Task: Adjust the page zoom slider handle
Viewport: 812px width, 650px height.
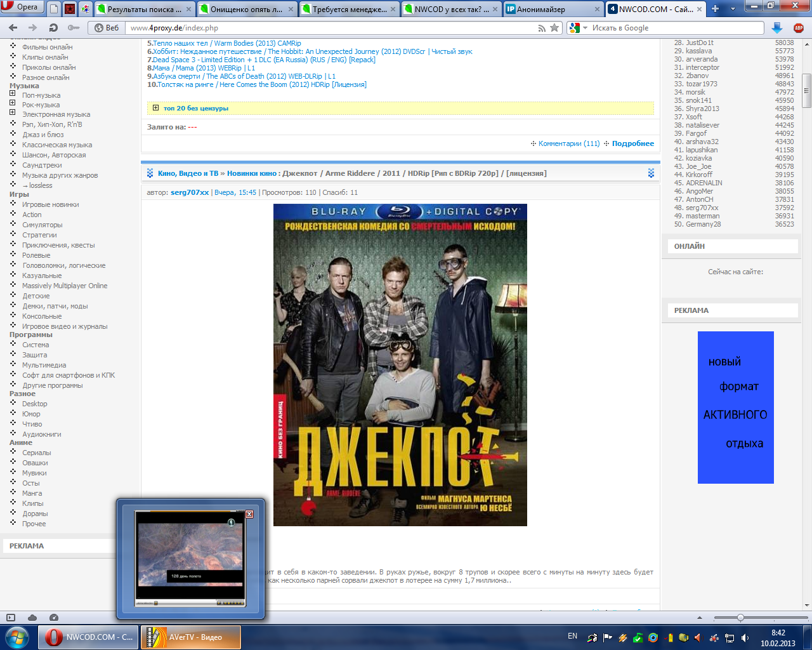Action: tap(740, 618)
